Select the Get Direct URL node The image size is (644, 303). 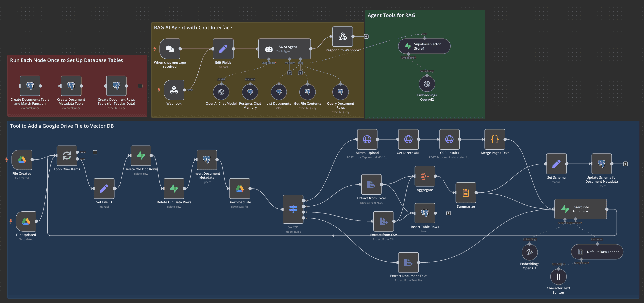[408, 139]
